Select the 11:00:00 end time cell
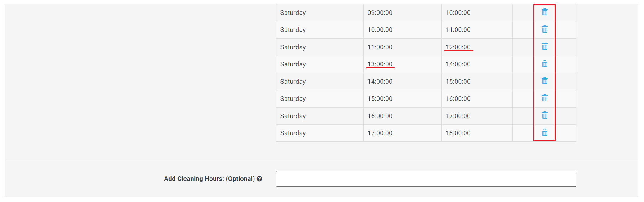The image size is (644, 202). click(x=458, y=30)
